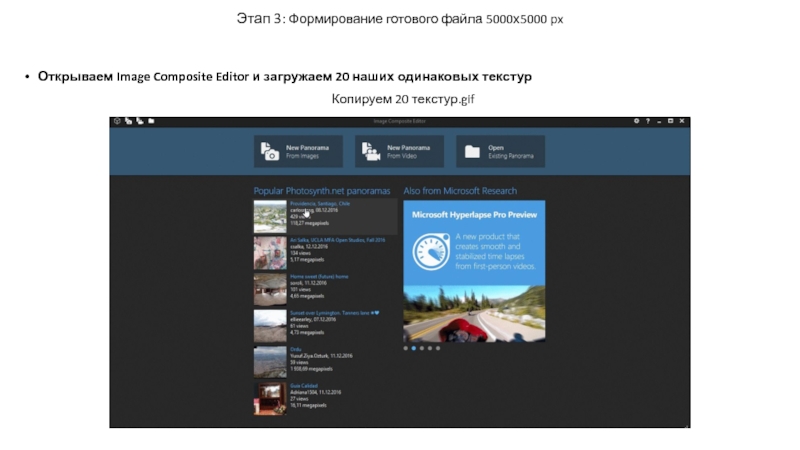Click the 'csalka, 12.12.2016' author line
This screenshot has width=800, height=450.
309,246
